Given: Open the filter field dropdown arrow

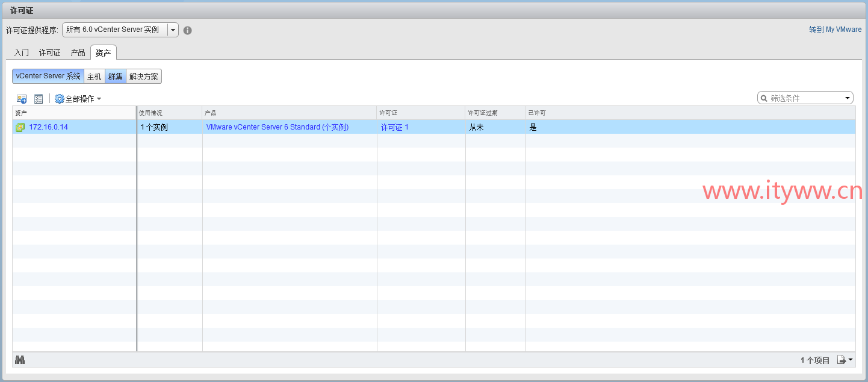Looking at the screenshot, I should pyautogui.click(x=848, y=98).
